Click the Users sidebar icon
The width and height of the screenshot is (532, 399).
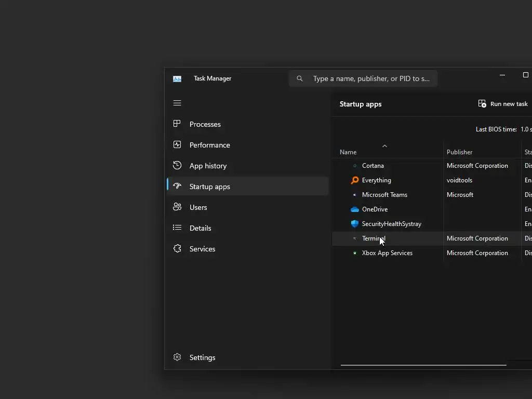pos(177,207)
